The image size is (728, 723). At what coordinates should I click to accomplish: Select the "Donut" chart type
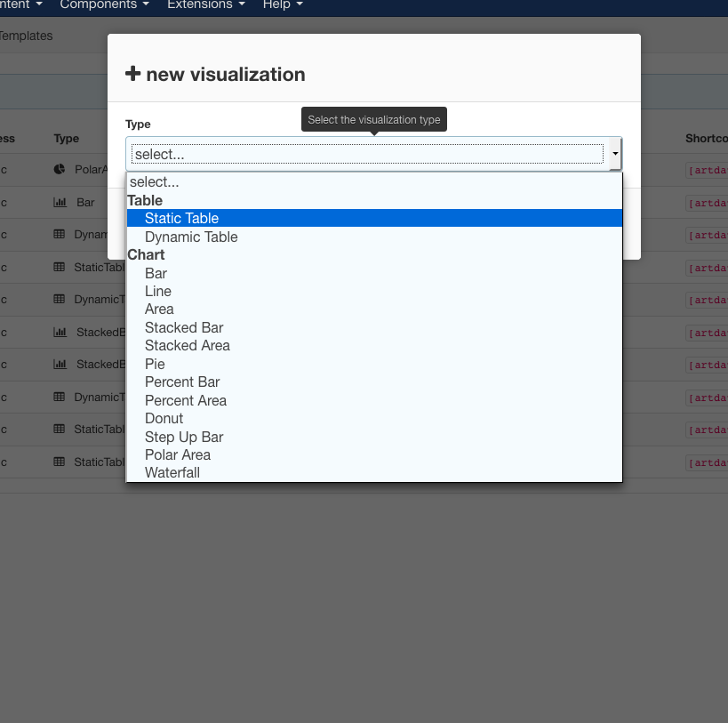[x=164, y=418]
